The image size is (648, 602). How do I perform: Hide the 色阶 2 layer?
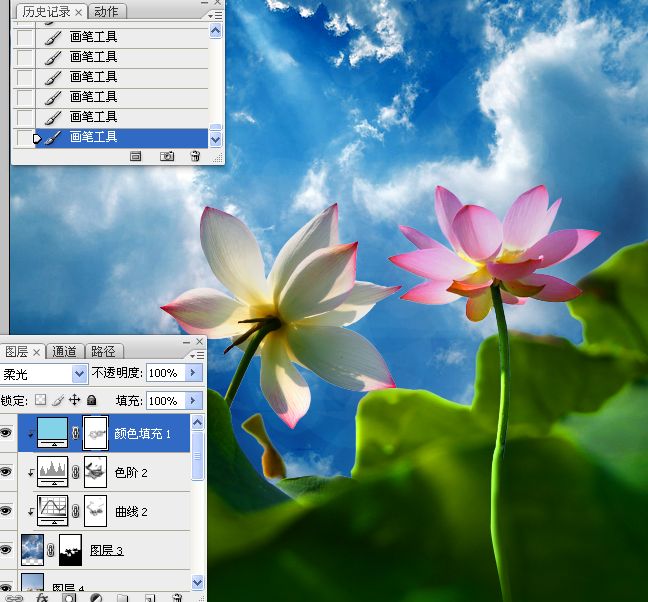coord(6,471)
